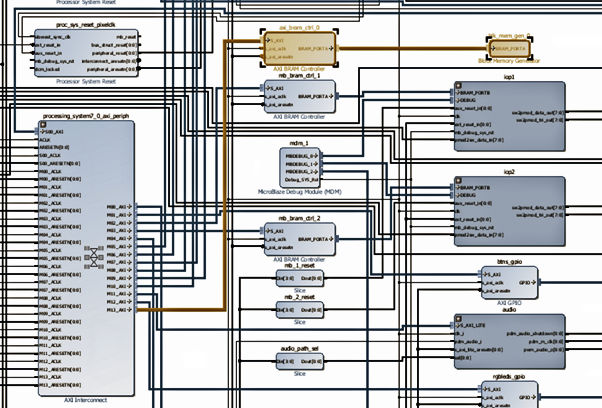Click BRAM_PORTA port on blk_mem_gen_0
The height and width of the screenshot is (408, 602).
[x=508, y=49]
